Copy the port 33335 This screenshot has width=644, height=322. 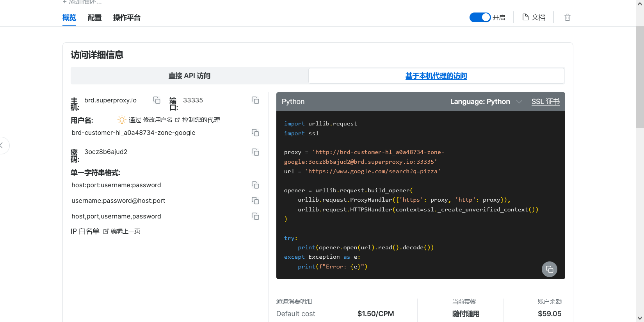pyautogui.click(x=255, y=100)
